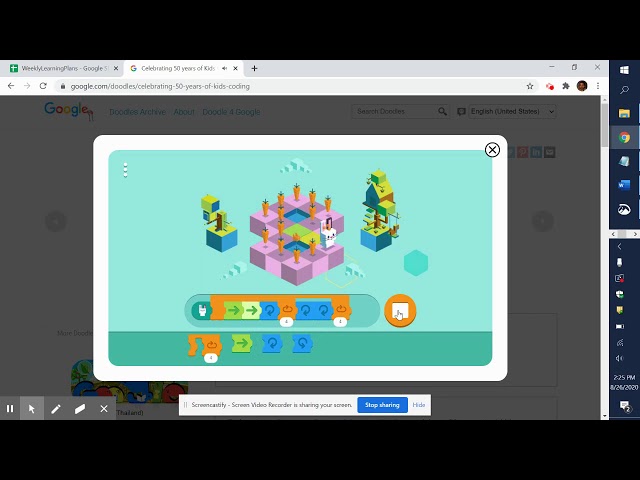Pause the Screencastify recording
The height and width of the screenshot is (480, 640).
tap(10, 409)
